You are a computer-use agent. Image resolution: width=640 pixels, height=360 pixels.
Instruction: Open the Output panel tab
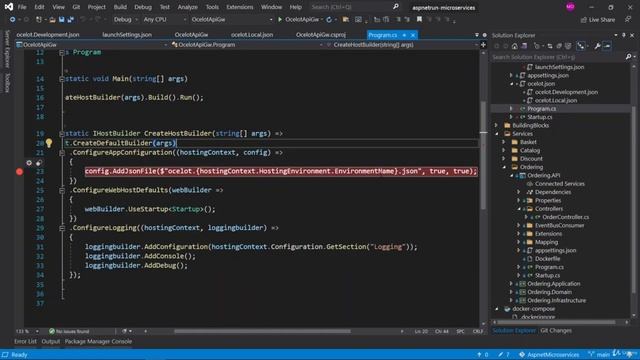coord(51,341)
